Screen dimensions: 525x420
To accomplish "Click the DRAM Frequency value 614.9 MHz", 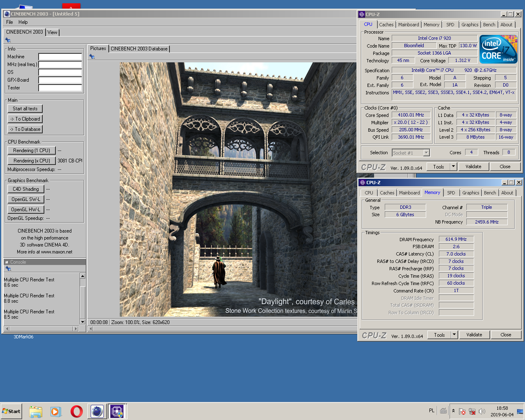I will pos(456,239).
